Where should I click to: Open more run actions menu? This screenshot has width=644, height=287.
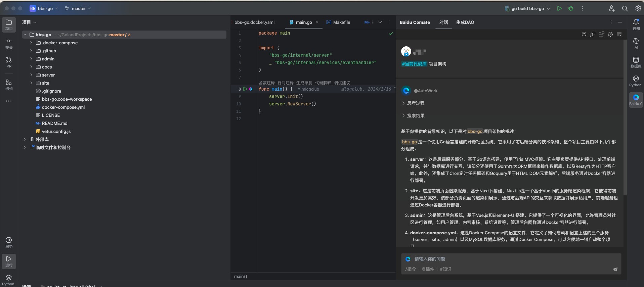pos(582,8)
